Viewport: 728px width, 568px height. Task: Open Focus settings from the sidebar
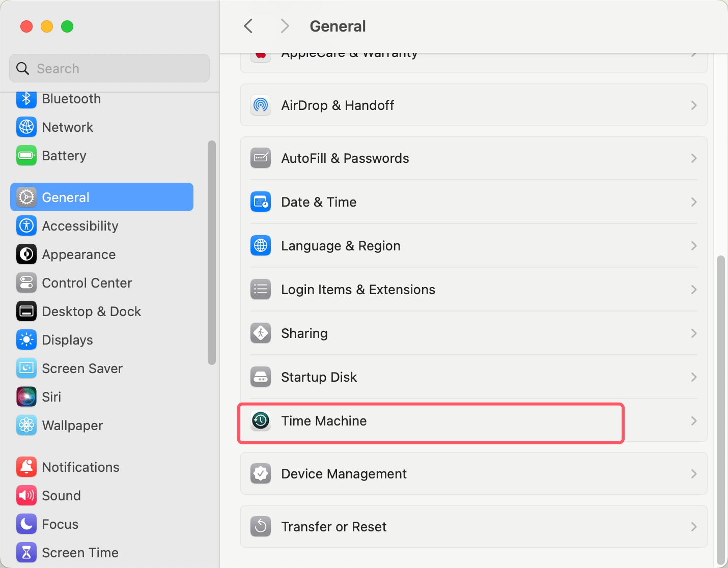pos(26,524)
